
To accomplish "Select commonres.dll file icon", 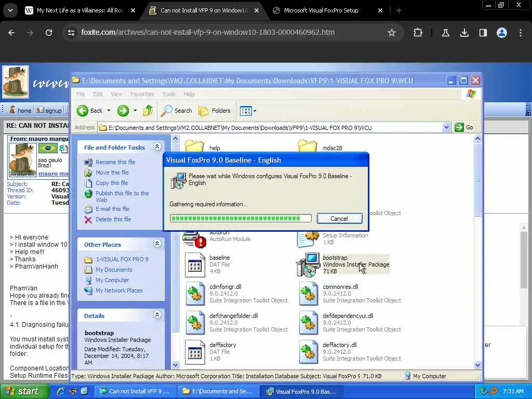I will pyautogui.click(x=308, y=294).
